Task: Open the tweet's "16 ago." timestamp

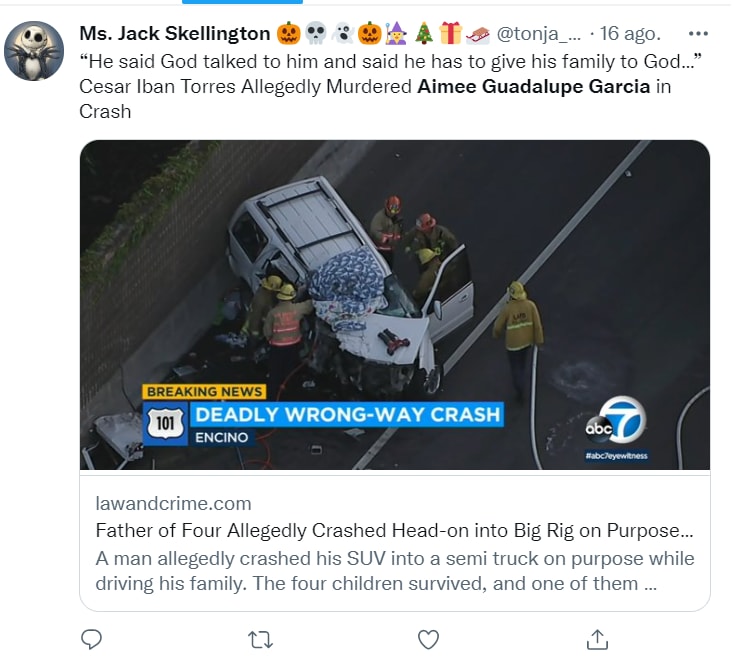Action: click(x=630, y=34)
